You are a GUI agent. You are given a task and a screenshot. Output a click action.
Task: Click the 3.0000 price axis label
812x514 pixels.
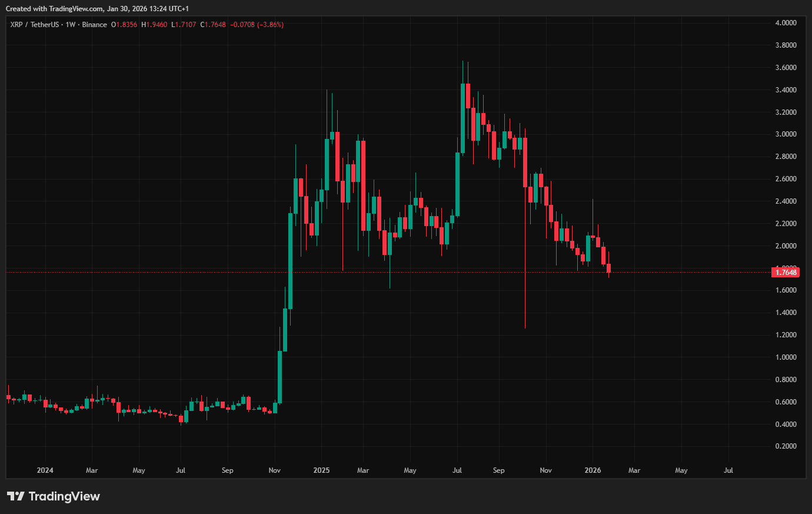pos(786,134)
